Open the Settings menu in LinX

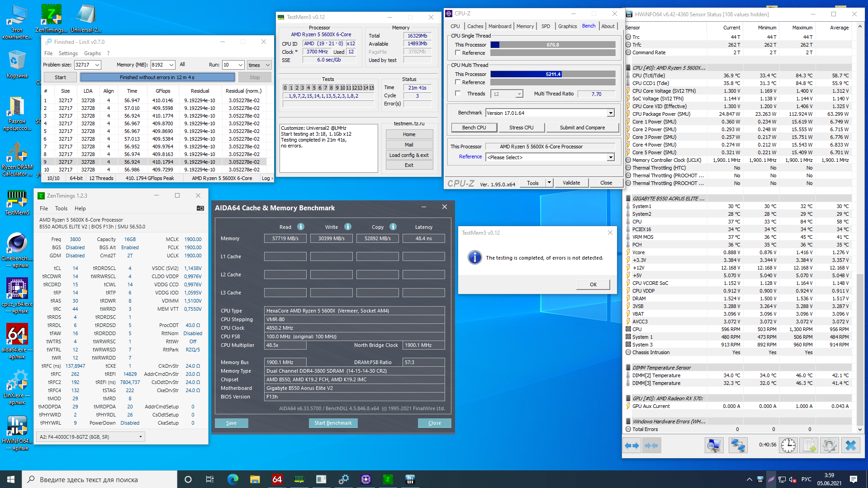tap(68, 53)
